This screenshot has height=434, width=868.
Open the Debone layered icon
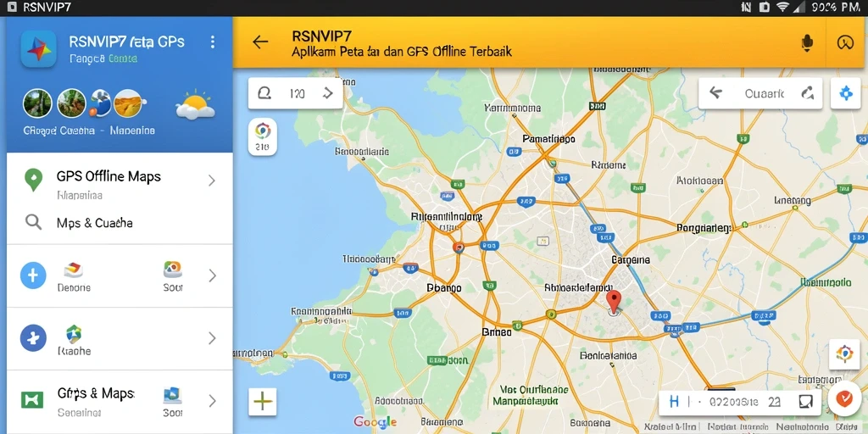click(x=73, y=270)
